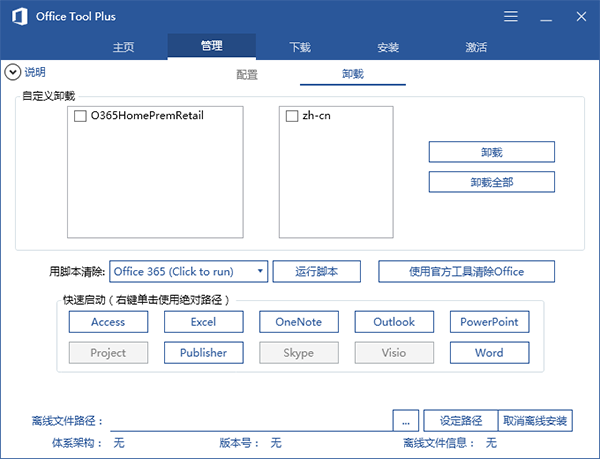Viewport: 600px width, 459px height.
Task: Click the 卸载 button
Action: click(492, 152)
